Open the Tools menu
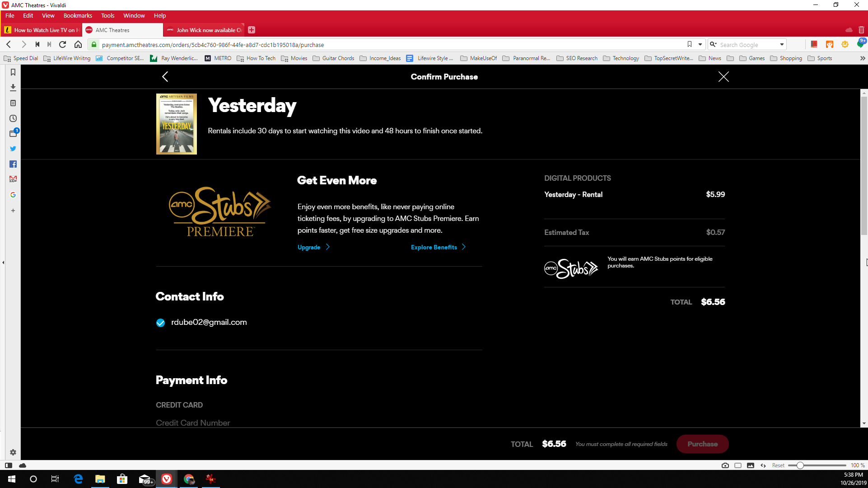 [x=107, y=15]
